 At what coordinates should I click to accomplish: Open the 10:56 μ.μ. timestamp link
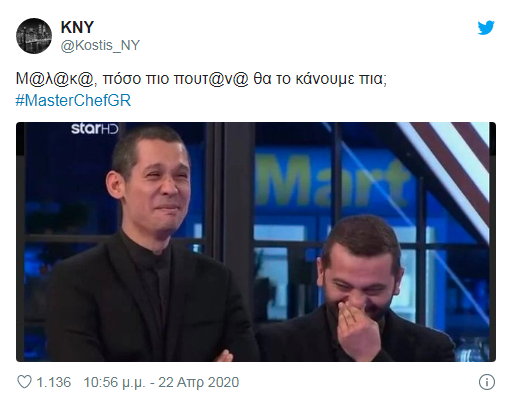click(114, 382)
